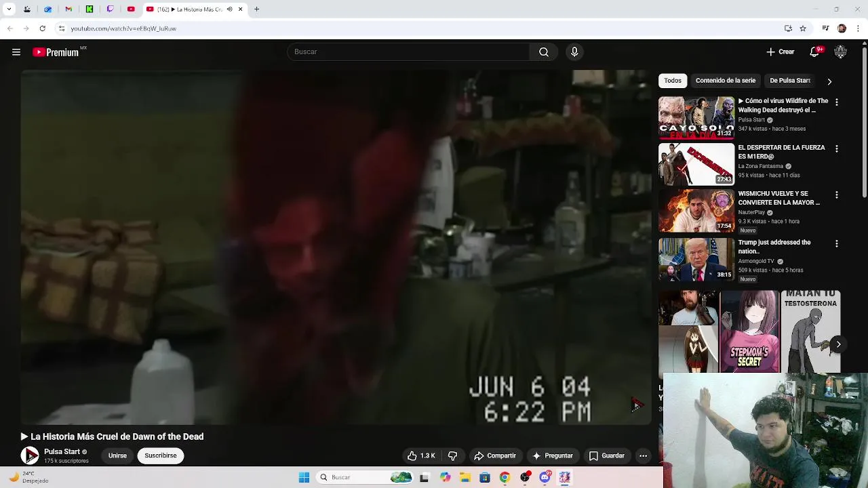Screen dimensions: 868x488
Task: Open File Explorer from the taskbar
Action: point(465,477)
